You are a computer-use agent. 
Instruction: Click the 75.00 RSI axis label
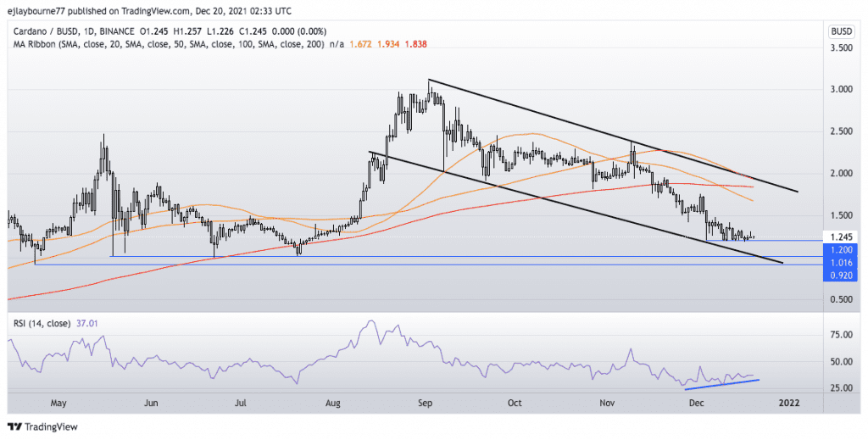(x=842, y=335)
